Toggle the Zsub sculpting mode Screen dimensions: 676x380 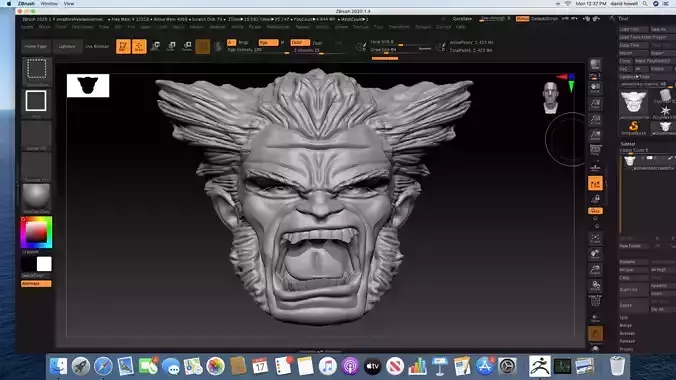(317, 43)
